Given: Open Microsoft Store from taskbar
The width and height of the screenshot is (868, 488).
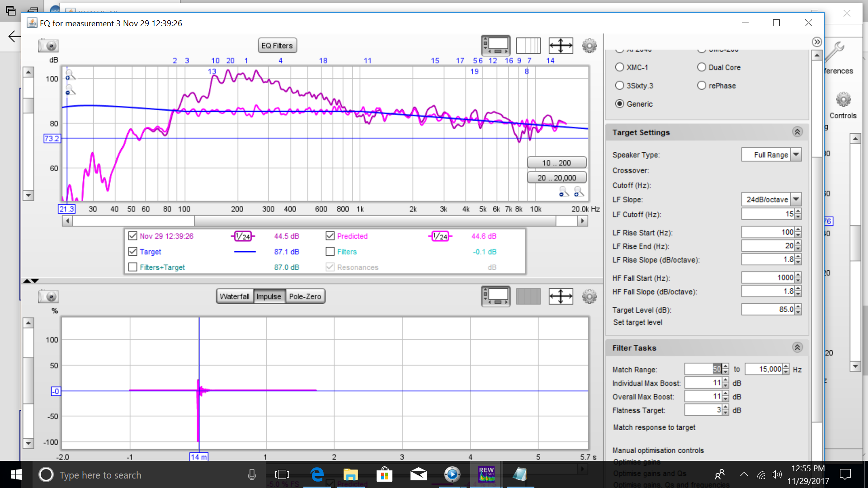Looking at the screenshot, I should pyautogui.click(x=384, y=474).
